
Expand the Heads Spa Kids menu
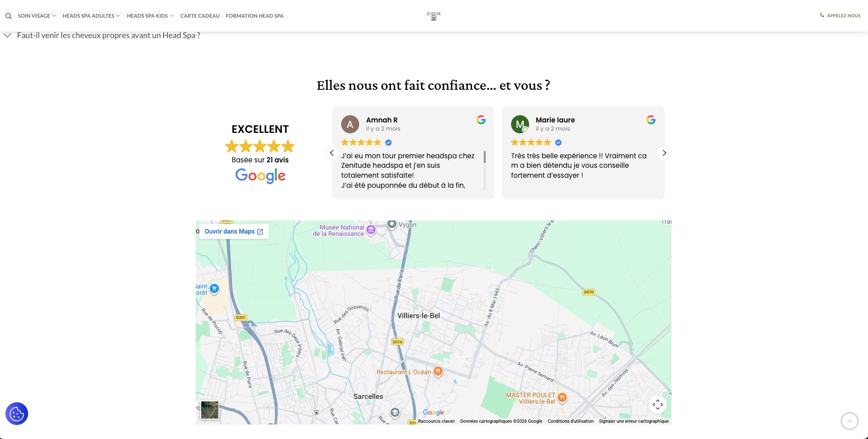pyautogui.click(x=150, y=16)
